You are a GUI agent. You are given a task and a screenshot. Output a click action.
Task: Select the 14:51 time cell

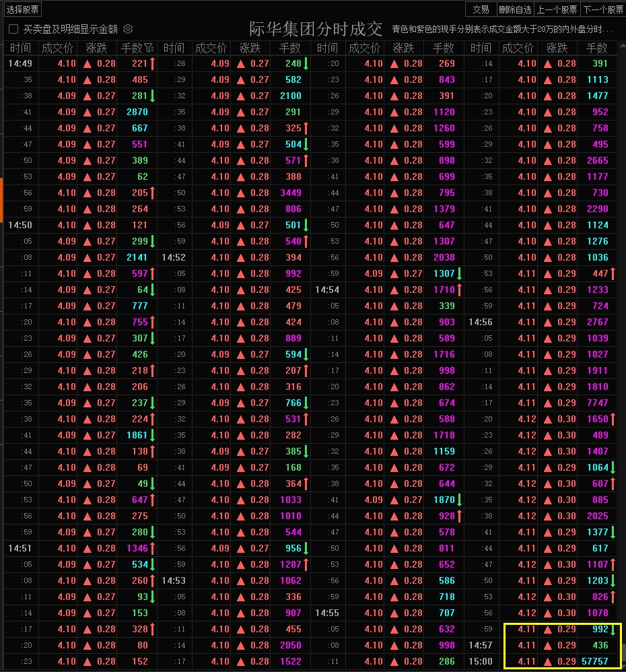[x=20, y=548]
